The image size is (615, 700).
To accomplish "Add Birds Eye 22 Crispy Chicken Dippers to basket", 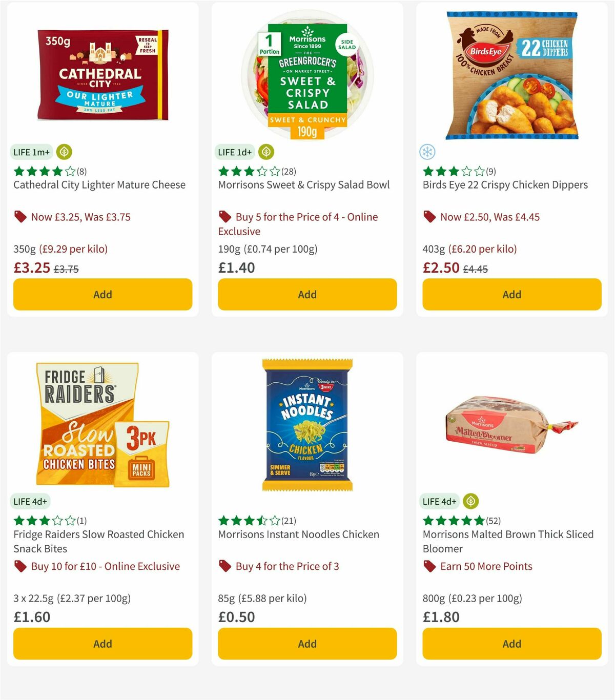I will [511, 295].
